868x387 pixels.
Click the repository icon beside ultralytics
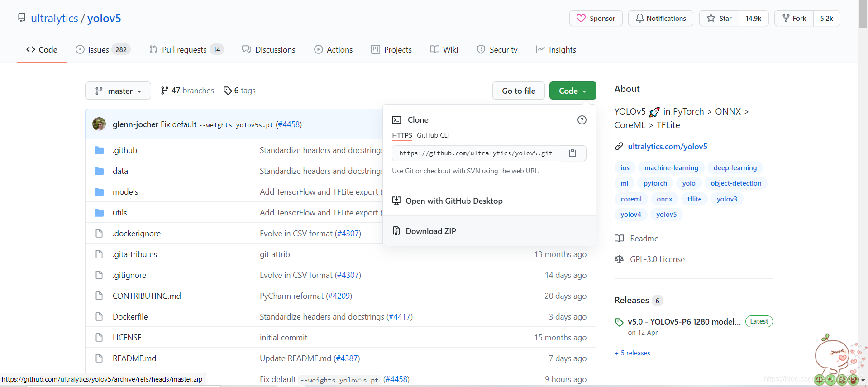22,18
